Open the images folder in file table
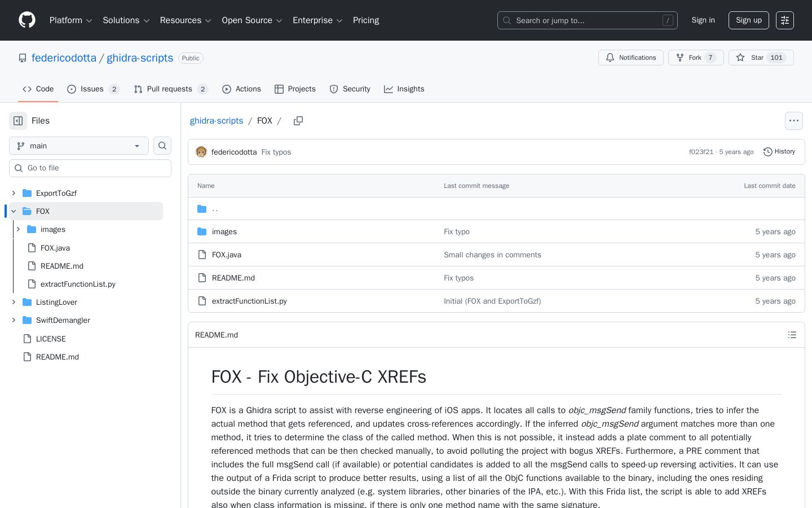The image size is (812, 508). pos(224,232)
